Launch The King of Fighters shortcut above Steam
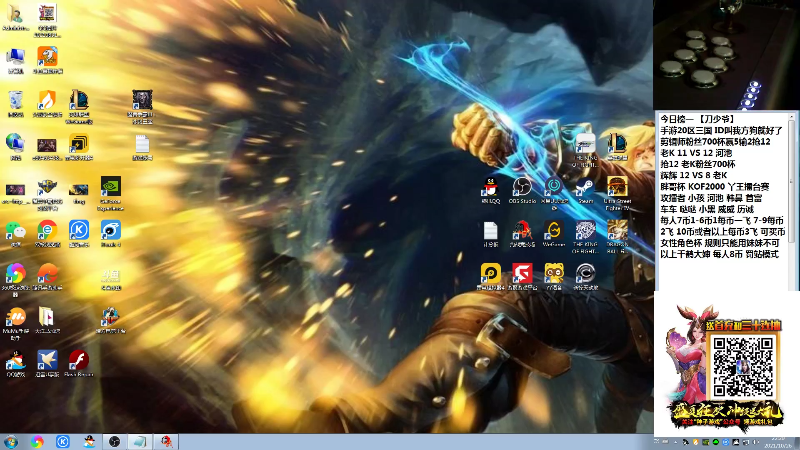The width and height of the screenshot is (800, 450). coord(585,151)
